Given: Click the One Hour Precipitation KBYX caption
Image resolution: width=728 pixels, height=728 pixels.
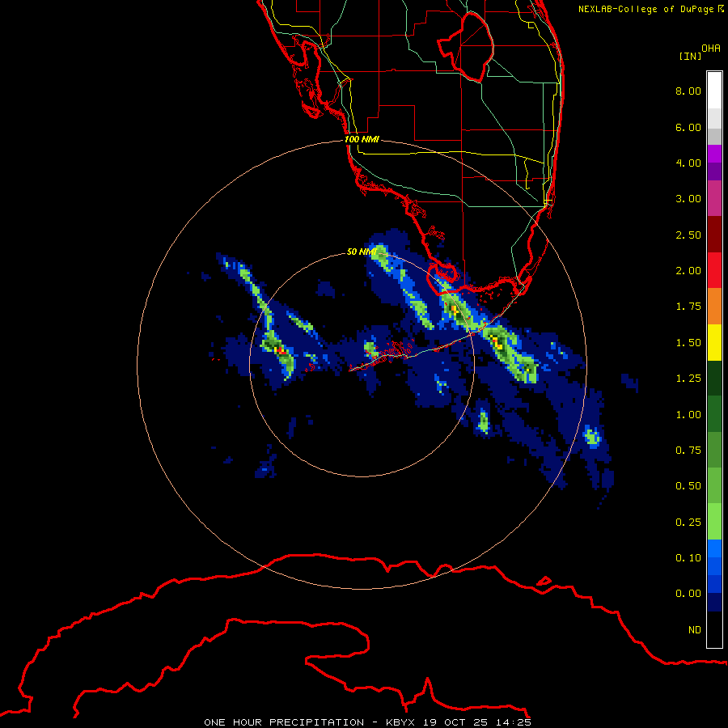Looking at the screenshot, I should click(367, 722).
